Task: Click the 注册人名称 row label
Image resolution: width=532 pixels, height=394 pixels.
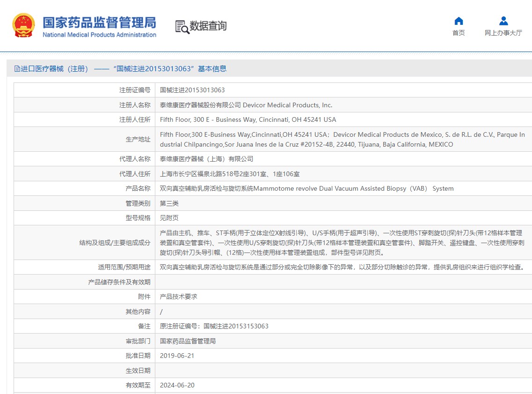Action: tap(135, 105)
